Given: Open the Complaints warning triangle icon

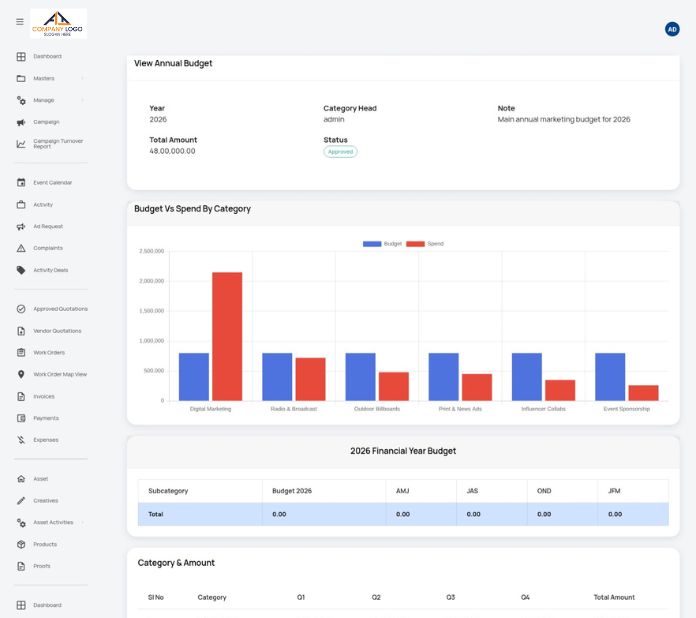Looking at the screenshot, I should click(x=21, y=248).
